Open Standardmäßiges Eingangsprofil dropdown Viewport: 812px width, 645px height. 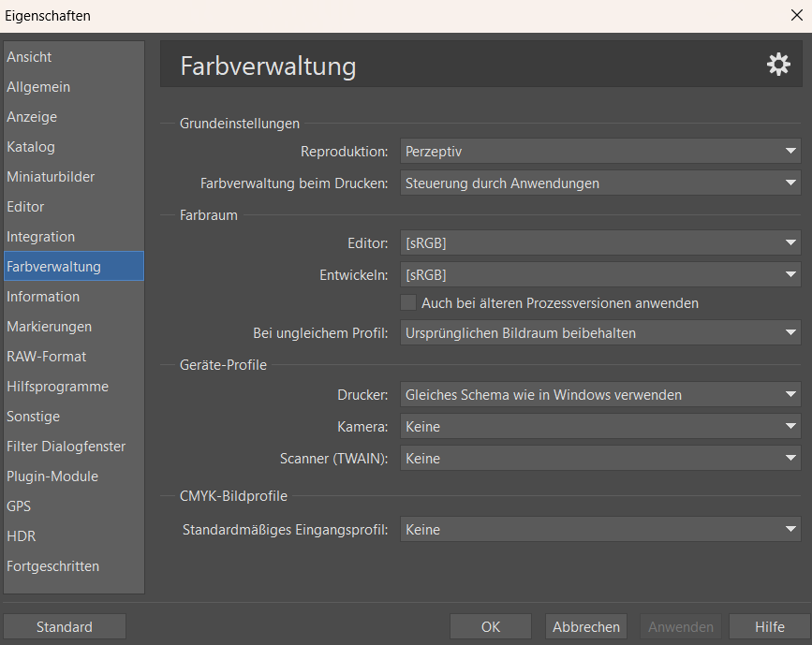pos(600,529)
